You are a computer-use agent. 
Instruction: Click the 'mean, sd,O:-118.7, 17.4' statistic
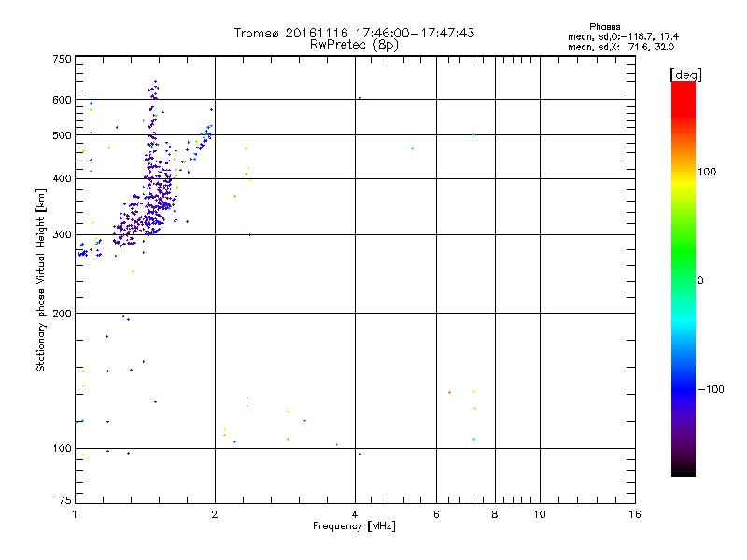point(623,36)
